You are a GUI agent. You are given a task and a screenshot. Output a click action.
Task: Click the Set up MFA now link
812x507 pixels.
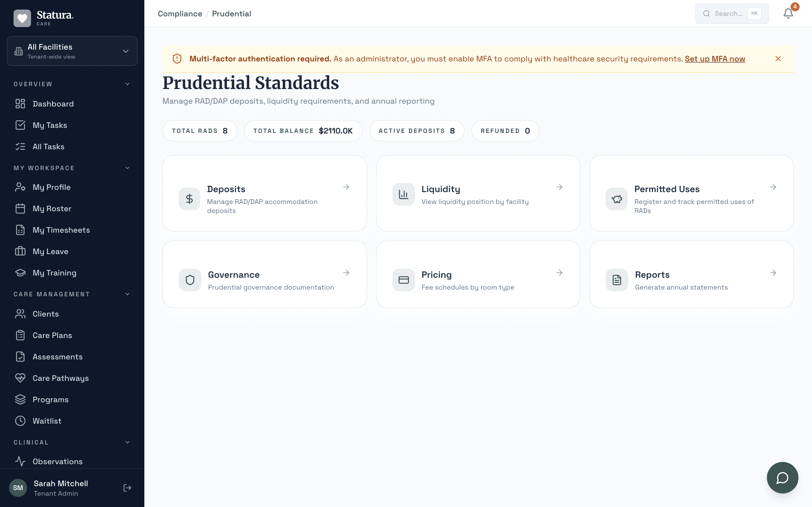pos(715,59)
